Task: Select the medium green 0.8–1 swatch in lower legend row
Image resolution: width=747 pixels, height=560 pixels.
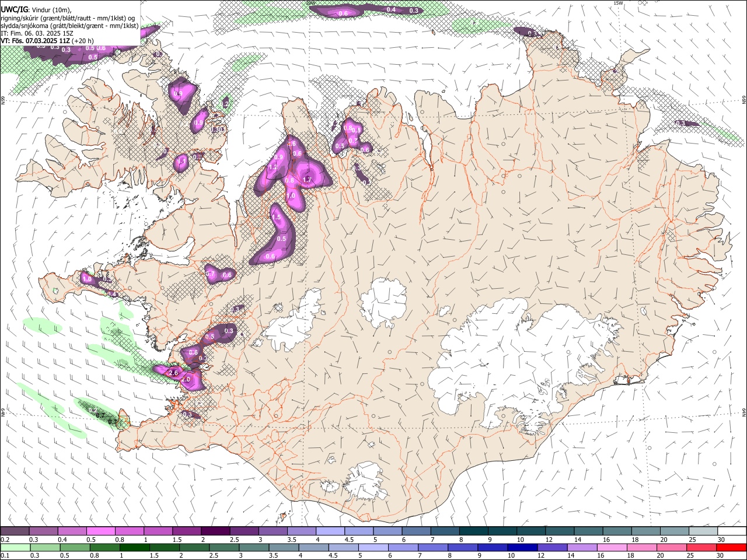Action: [105, 547]
